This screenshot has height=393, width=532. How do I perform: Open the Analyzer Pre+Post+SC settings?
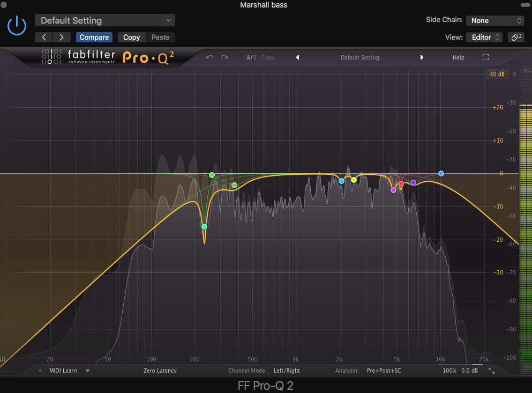[x=384, y=370]
